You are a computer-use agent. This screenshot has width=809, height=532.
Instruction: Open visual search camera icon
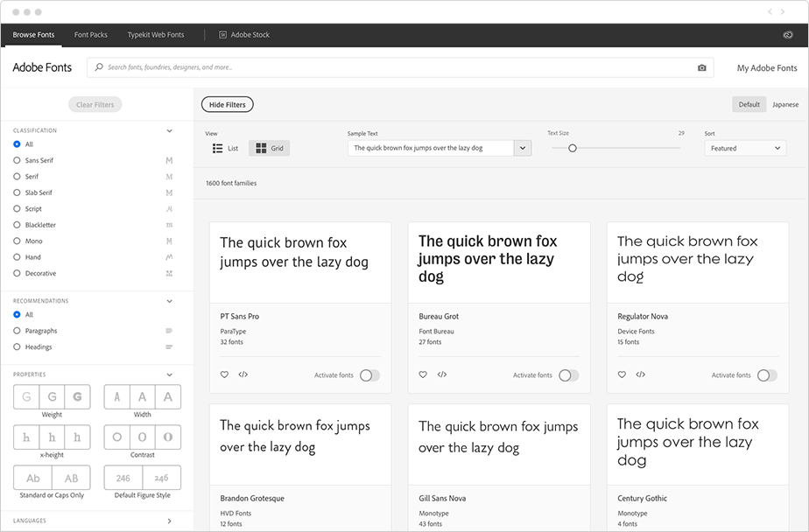(x=701, y=67)
